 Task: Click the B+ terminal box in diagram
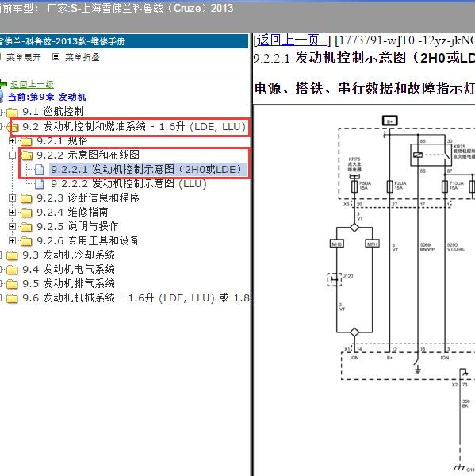coord(389,121)
